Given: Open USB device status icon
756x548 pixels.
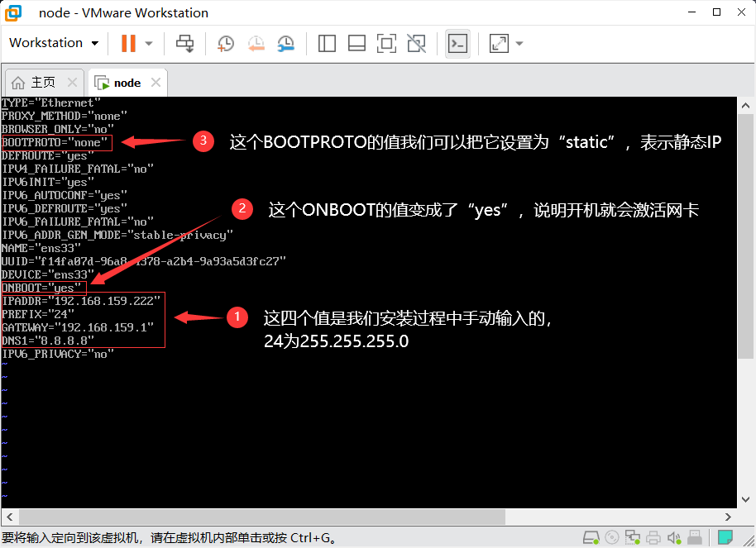Looking at the screenshot, I should (695, 537).
